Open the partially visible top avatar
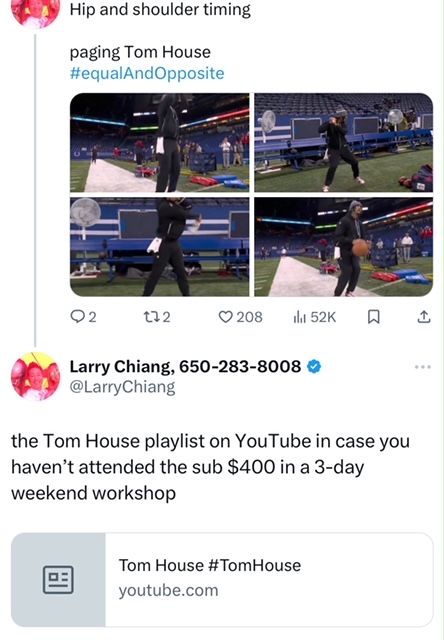444x640 pixels. tap(36, 13)
